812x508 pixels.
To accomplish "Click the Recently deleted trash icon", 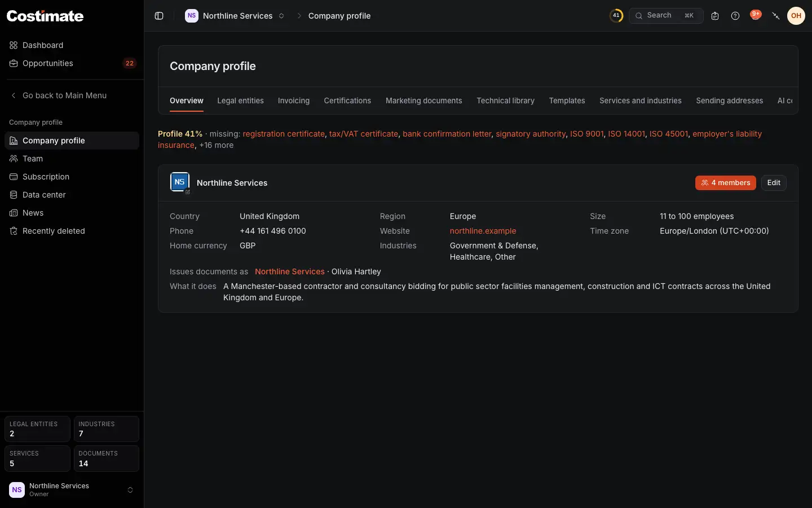I will click(14, 231).
